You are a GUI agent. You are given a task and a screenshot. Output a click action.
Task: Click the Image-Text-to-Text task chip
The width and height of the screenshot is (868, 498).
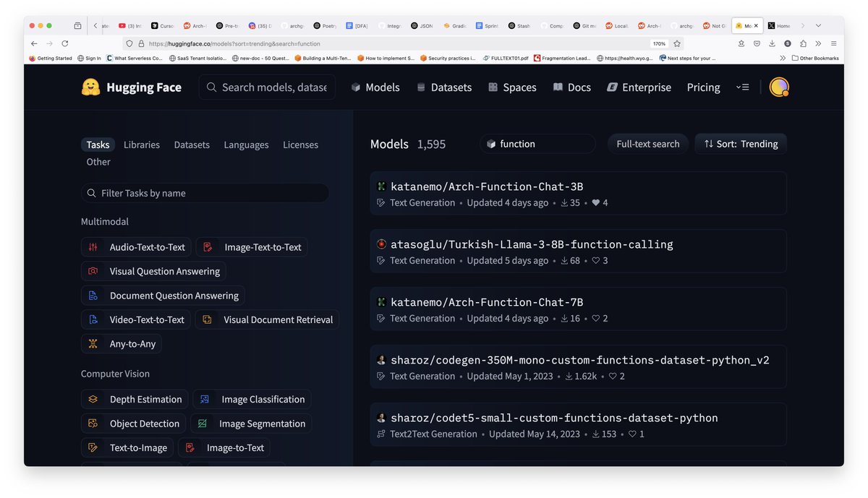(252, 247)
